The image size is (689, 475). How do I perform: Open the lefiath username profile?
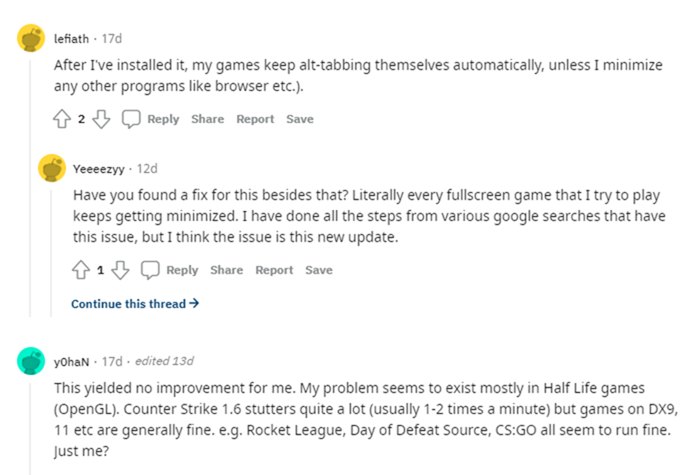(71, 39)
